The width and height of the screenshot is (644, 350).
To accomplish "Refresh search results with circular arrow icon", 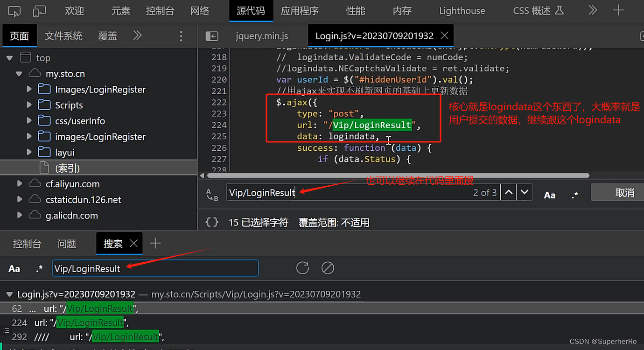I will coord(302,268).
